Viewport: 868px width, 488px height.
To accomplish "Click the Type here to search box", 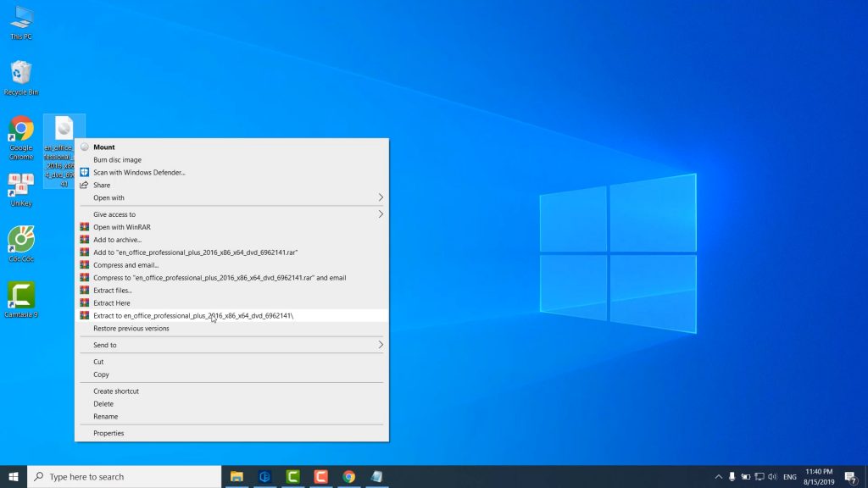I will tap(125, 476).
